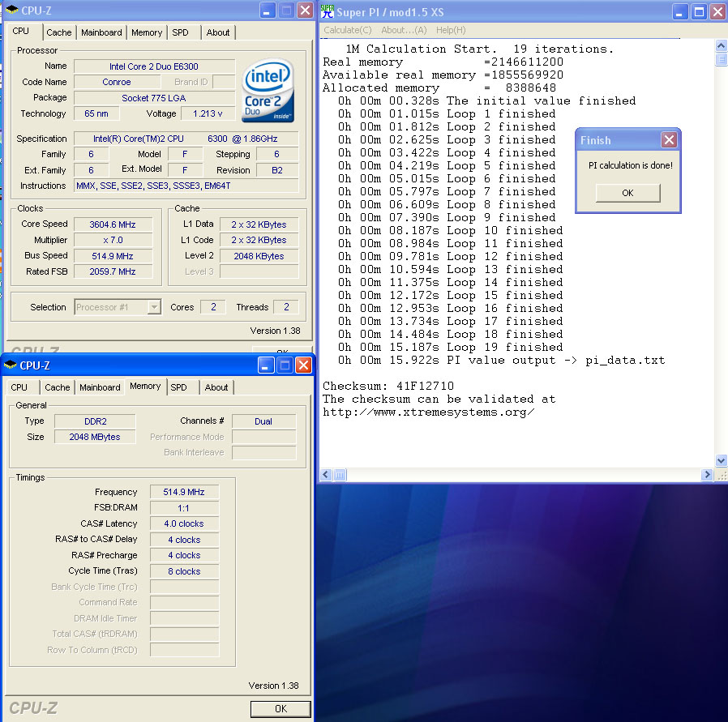Image resolution: width=728 pixels, height=722 pixels.
Task: Click the Checksum: 41F12710 line in Super PI
Action: pyautogui.click(x=388, y=386)
